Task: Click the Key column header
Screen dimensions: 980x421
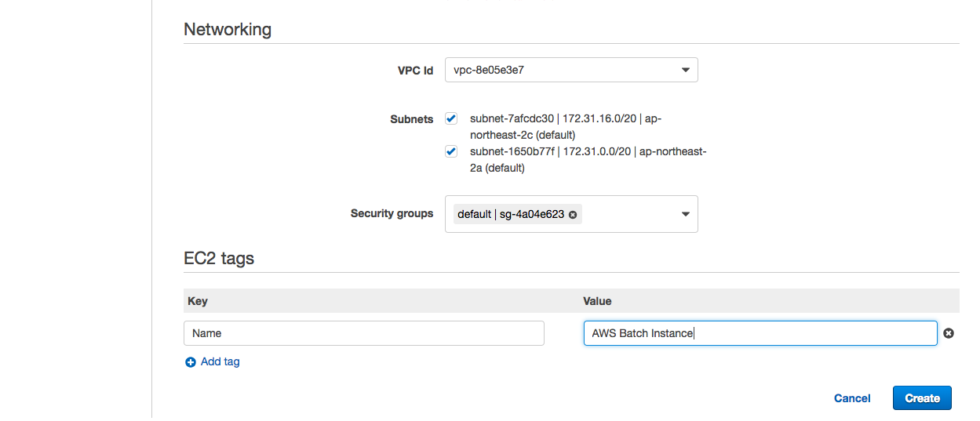Action: click(x=198, y=301)
